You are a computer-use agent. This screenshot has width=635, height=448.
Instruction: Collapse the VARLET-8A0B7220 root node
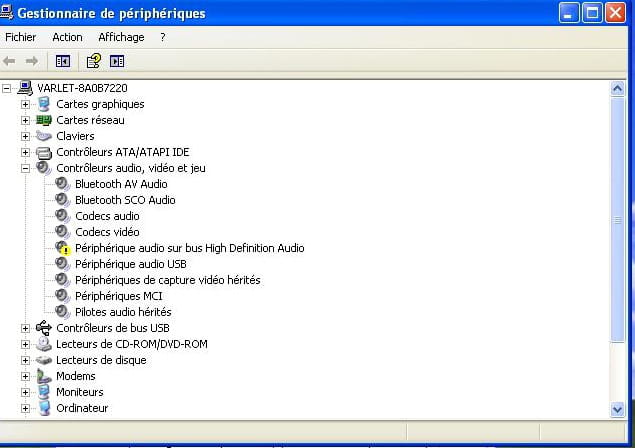6,88
